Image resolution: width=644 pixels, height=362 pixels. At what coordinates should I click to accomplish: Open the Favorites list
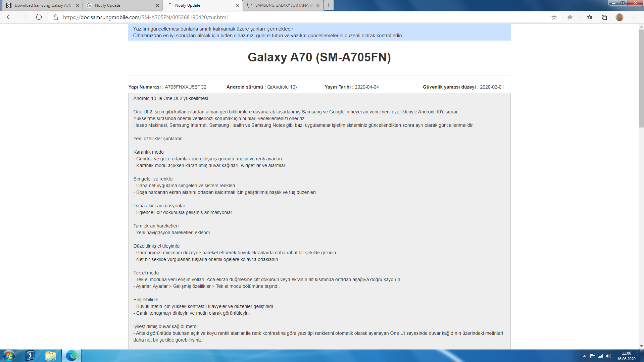click(x=589, y=17)
